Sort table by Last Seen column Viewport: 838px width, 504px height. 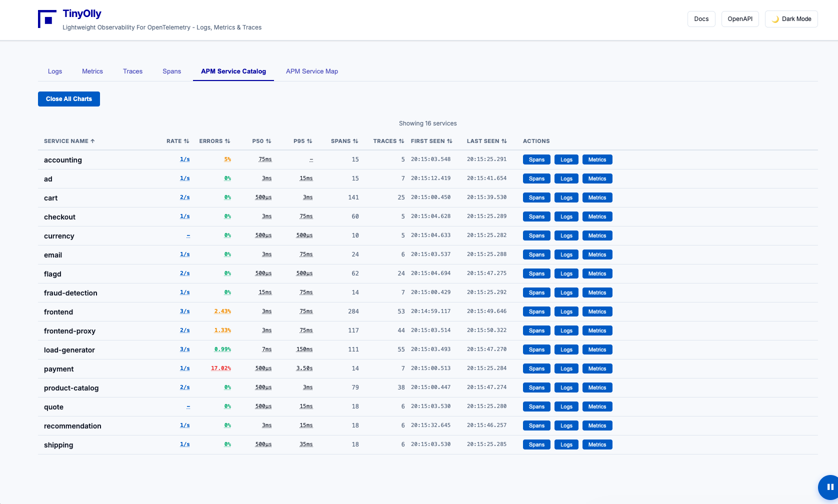point(486,141)
